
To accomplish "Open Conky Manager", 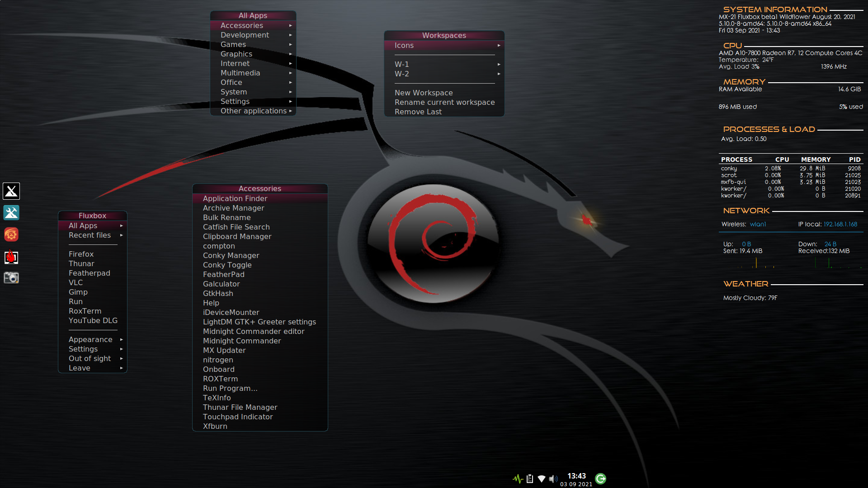I will 260,255.
